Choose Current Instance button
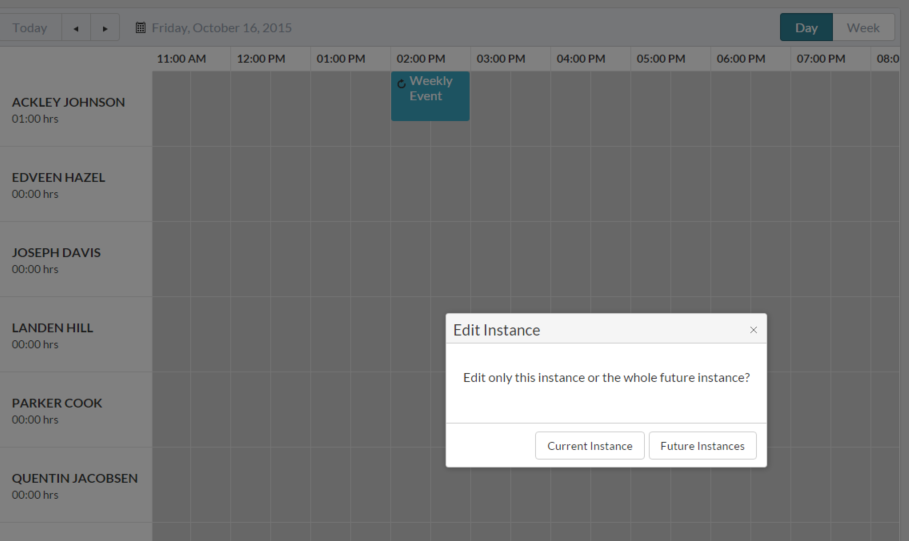Image resolution: width=909 pixels, height=541 pixels. pos(590,445)
